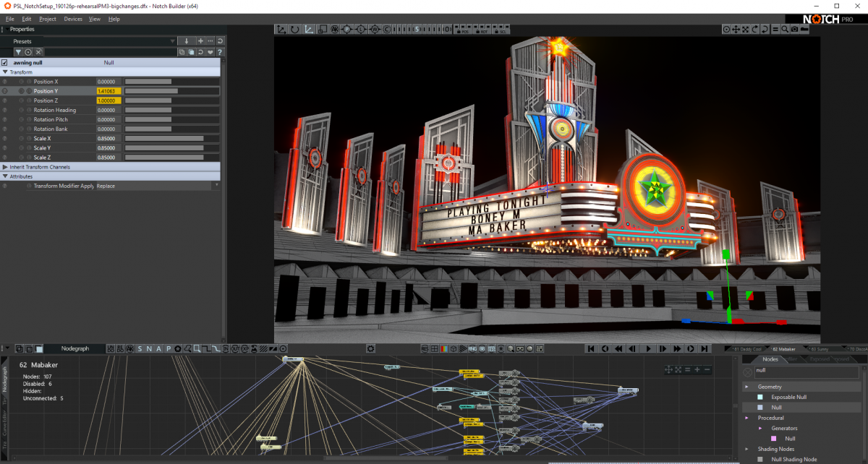Click the gear settings icon on nodegraph toolbar
The width and height of the screenshot is (868, 464).
tap(370, 348)
